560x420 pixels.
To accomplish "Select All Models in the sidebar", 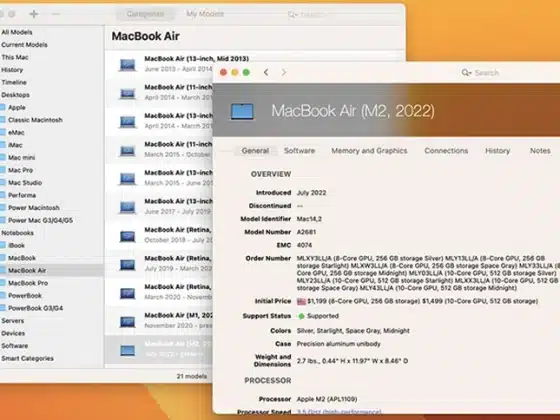I will 17,32.
